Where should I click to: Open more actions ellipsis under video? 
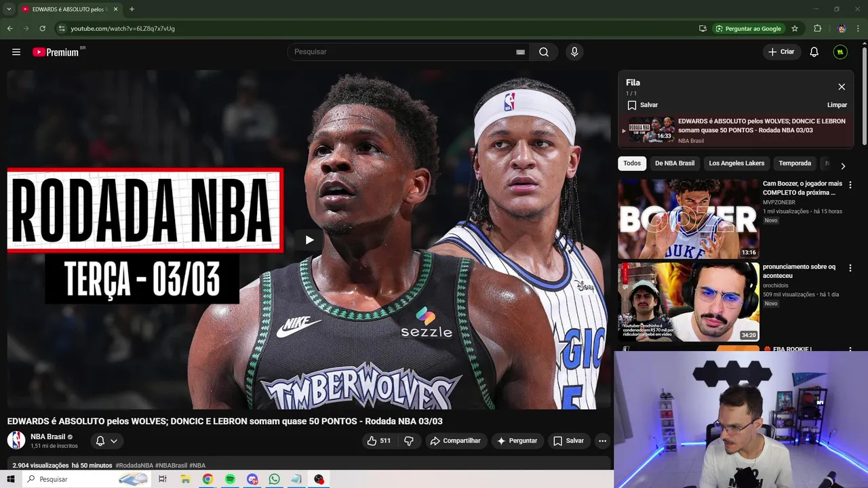click(x=602, y=441)
